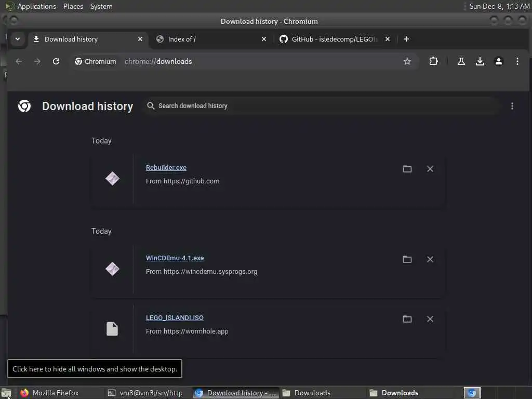Show Rebuilder.exe in folder
Viewport: 532px width, 399px height.
(x=407, y=169)
